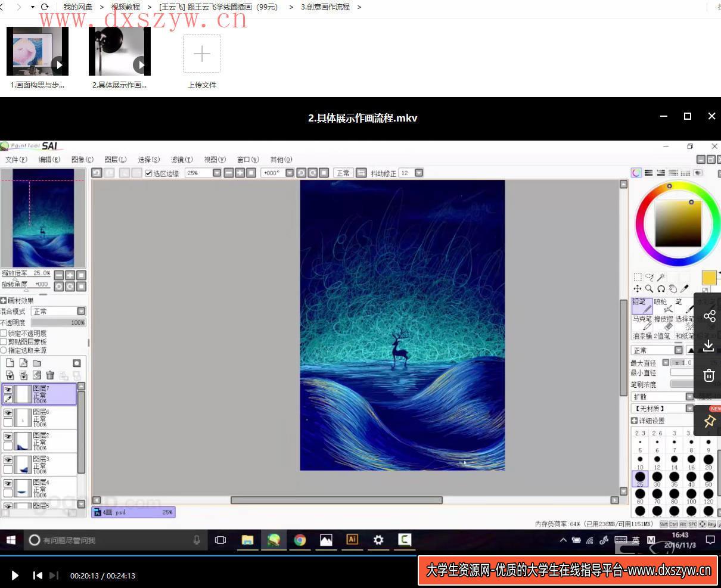This screenshot has width=721, height=588.
Task: Go to 我的网盘 in breadcrumb
Action: point(78,7)
